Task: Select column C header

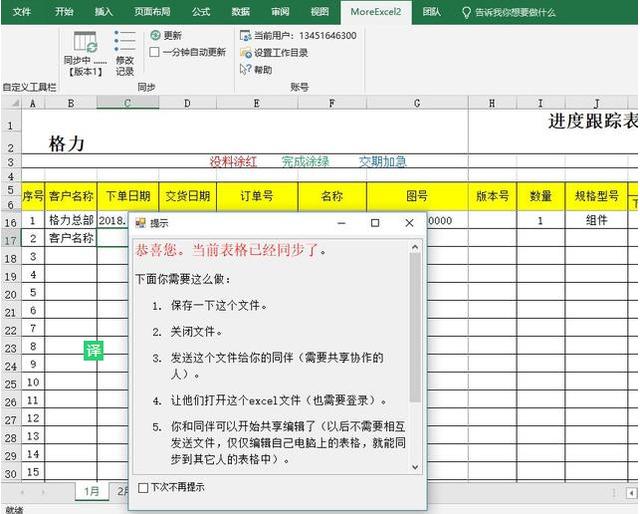Action: click(x=128, y=103)
